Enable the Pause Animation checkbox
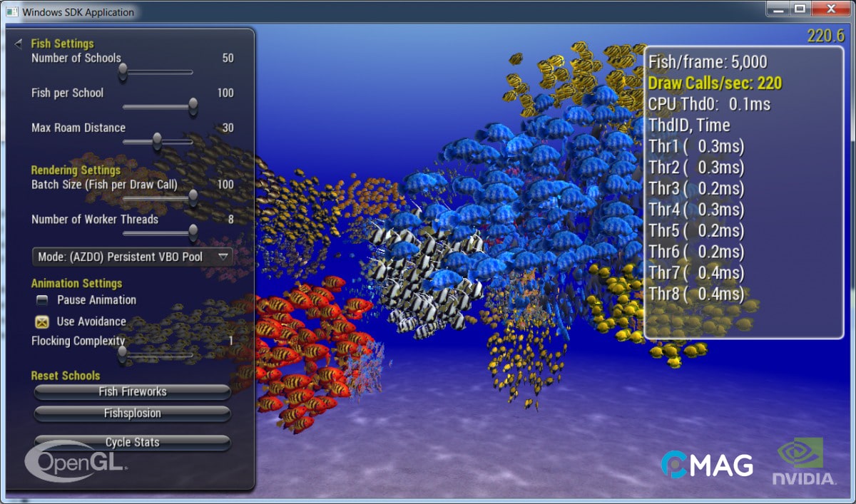Image resolution: width=856 pixels, height=504 pixels. pyautogui.click(x=41, y=300)
